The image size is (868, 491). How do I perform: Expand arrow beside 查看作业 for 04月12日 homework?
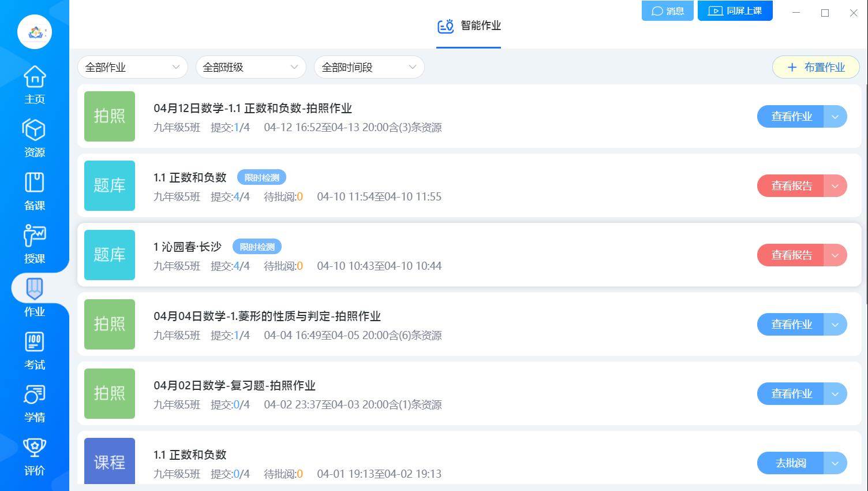click(x=835, y=117)
